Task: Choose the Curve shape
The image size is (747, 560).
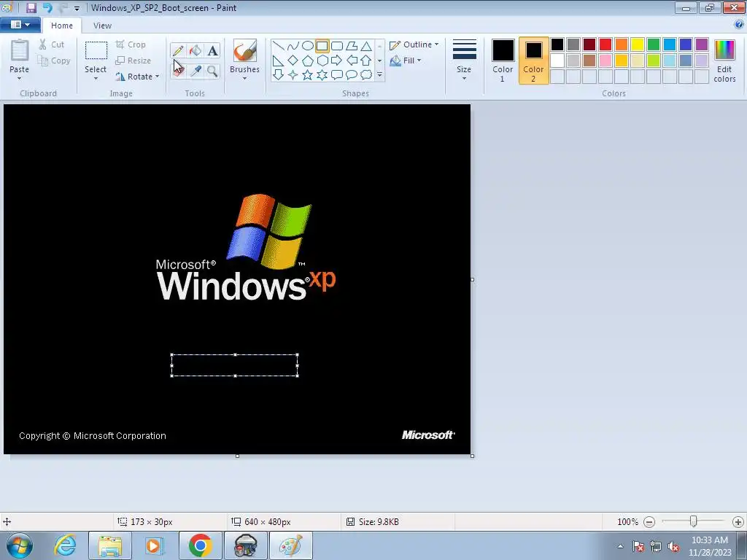Action: click(x=293, y=46)
